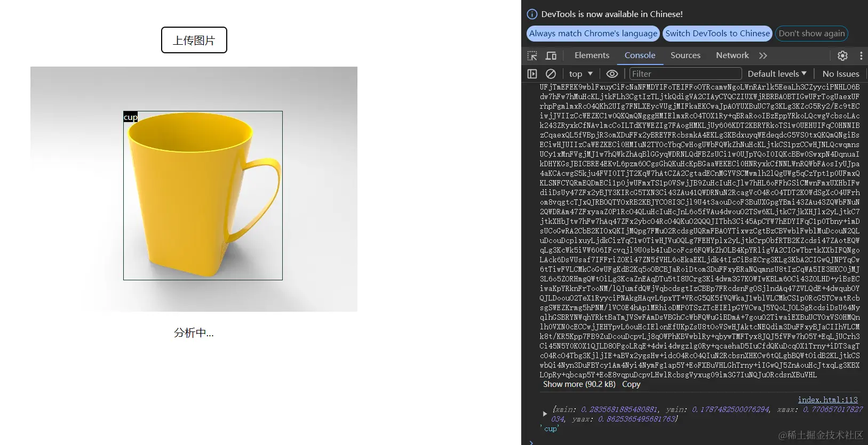Clear the console icon
868x445 pixels.
point(551,74)
